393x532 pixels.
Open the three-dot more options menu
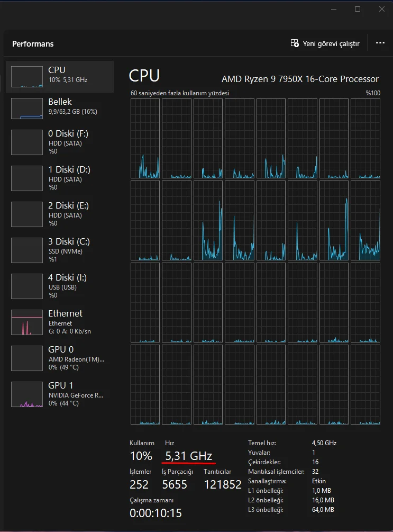coord(380,43)
